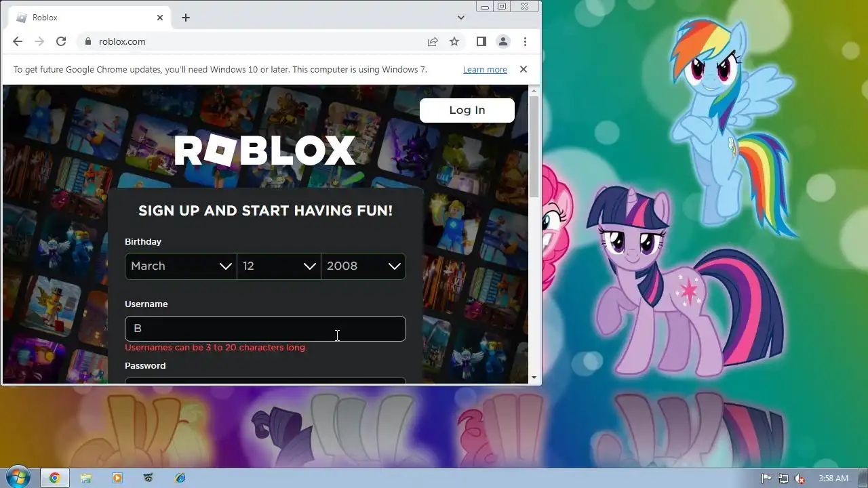
Task: Launch Windows Media Player from taskbar
Action: (117, 478)
